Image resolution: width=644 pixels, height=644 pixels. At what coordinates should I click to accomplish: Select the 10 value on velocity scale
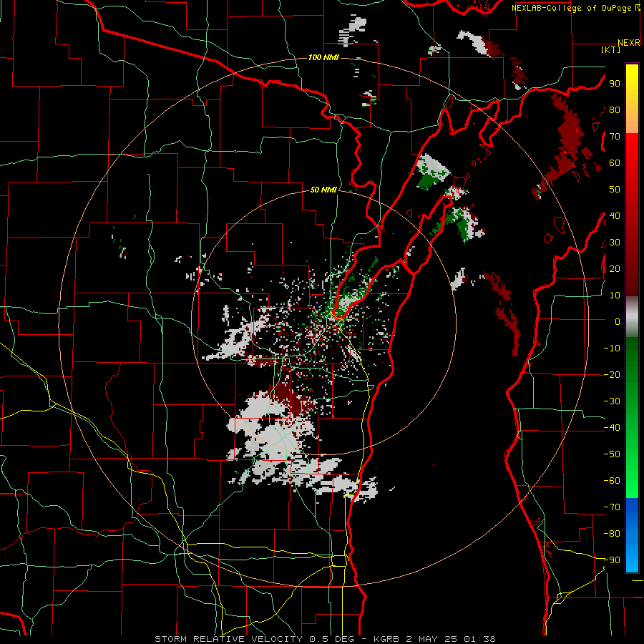pos(615,296)
